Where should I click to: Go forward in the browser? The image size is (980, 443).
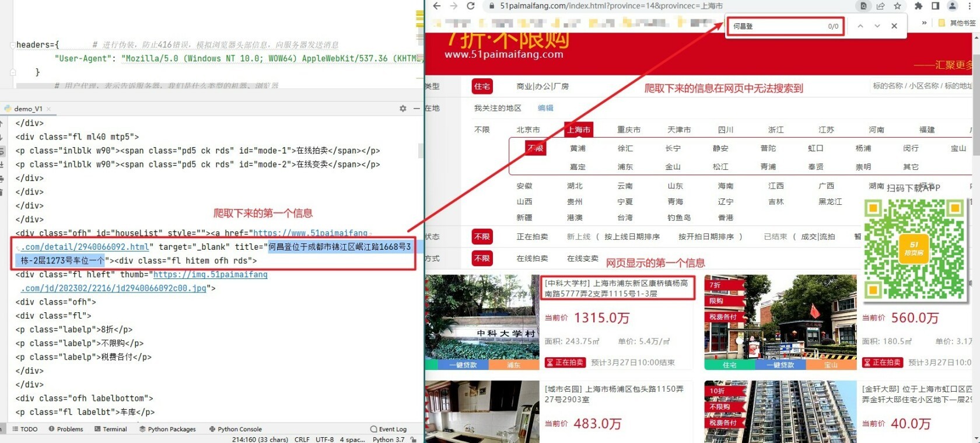point(453,6)
